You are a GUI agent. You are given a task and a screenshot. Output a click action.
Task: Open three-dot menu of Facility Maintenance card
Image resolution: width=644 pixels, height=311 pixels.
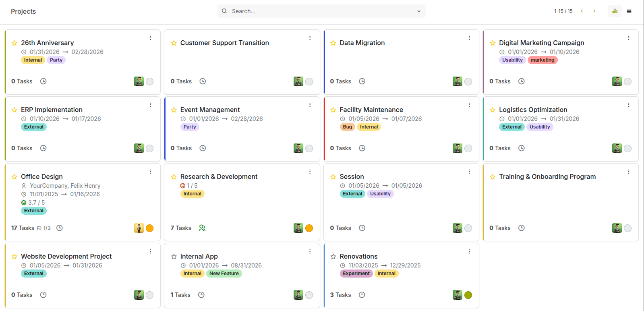pos(469,105)
